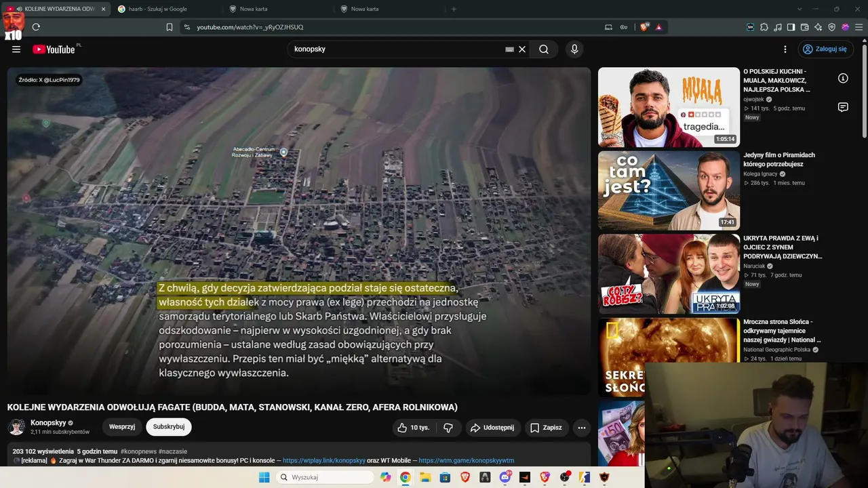The width and height of the screenshot is (868, 488).
Task: Switch to the second Nowa karta tab
Action: 389,9
